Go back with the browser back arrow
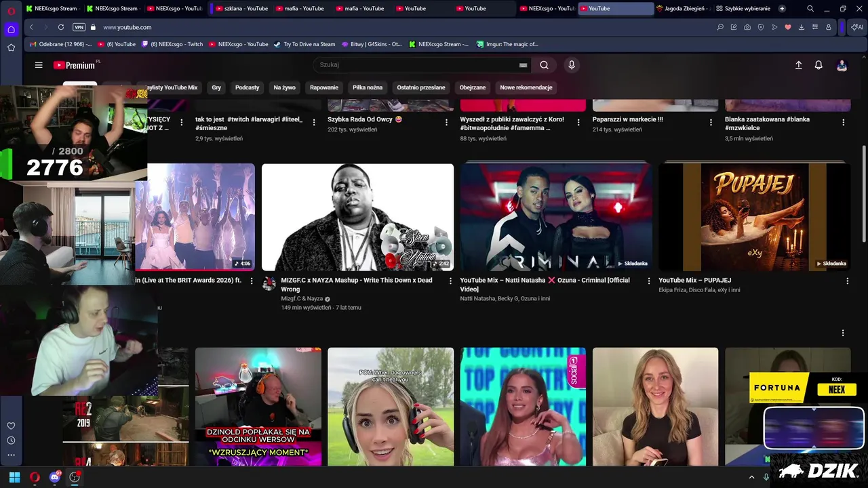 click(x=31, y=27)
